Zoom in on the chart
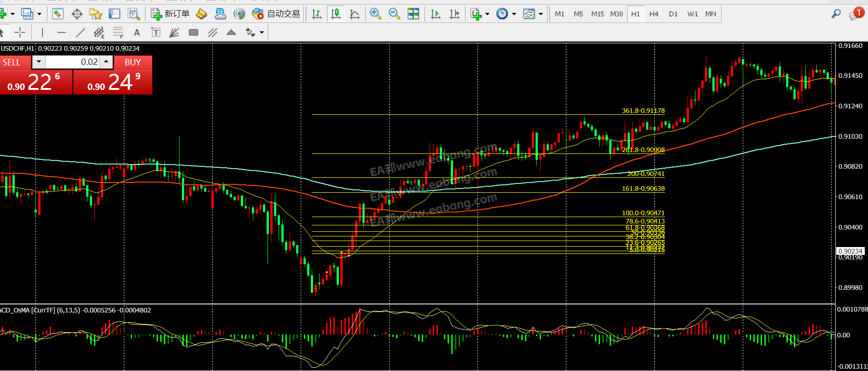 click(x=375, y=14)
